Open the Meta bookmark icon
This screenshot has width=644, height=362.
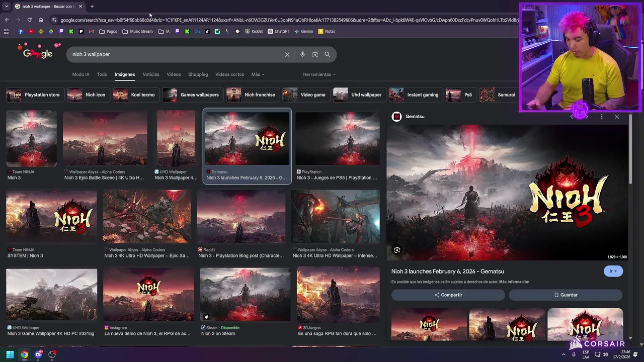click(x=197, y=31)
